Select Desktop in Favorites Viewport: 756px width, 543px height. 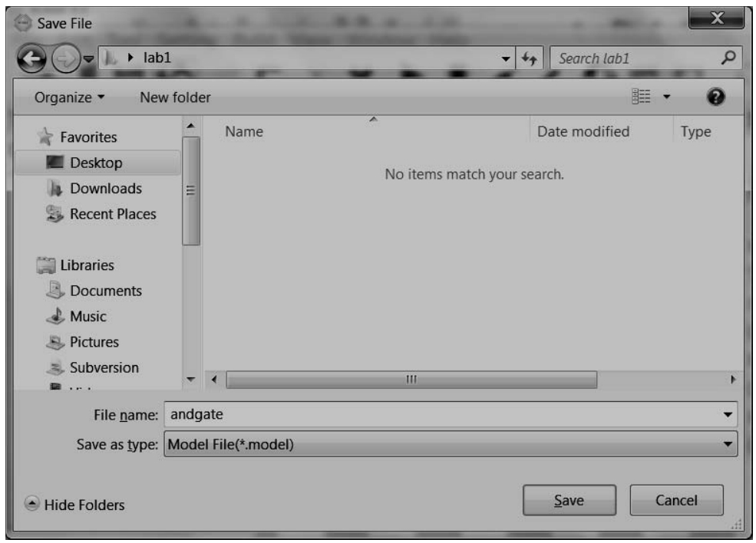point(96,163)
